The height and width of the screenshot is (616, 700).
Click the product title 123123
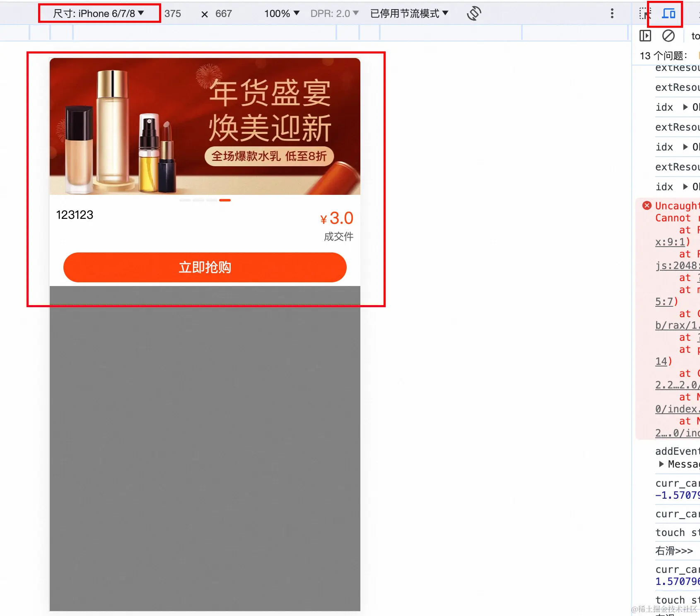[x=75, y=215]
